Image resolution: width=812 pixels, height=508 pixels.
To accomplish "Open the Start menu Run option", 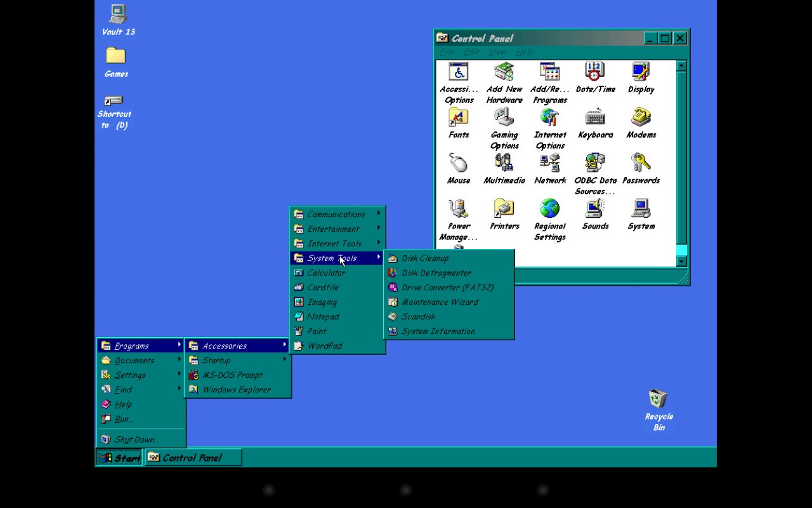I will pos(124,418).
